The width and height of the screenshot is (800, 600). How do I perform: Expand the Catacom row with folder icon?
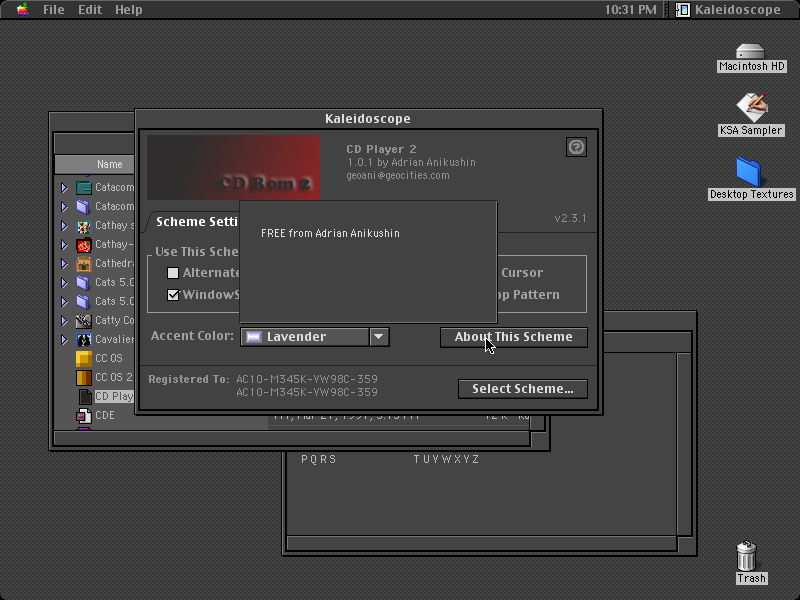click(x=64, y=207)
